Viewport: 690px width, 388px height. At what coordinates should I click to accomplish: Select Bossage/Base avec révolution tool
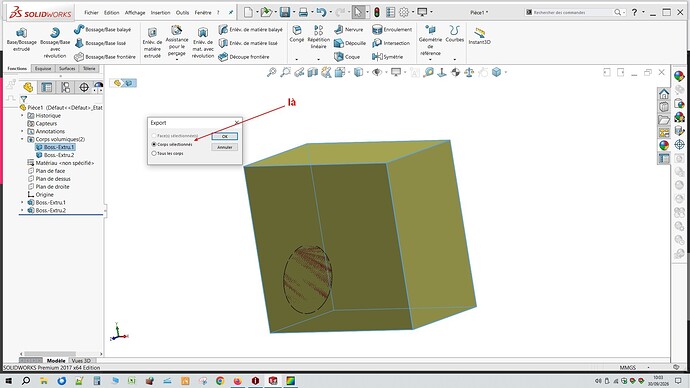coord(55,43)
